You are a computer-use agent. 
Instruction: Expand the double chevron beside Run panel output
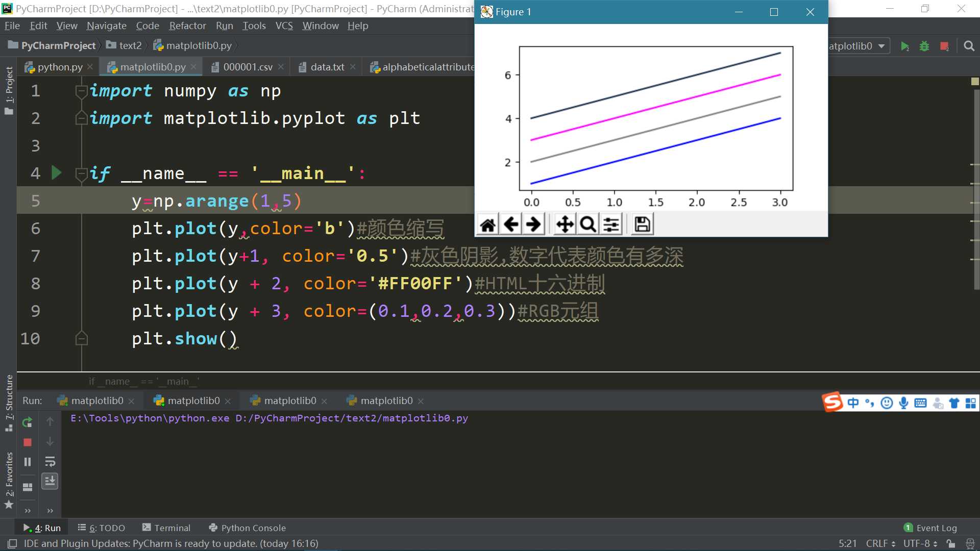coord(50,510)
